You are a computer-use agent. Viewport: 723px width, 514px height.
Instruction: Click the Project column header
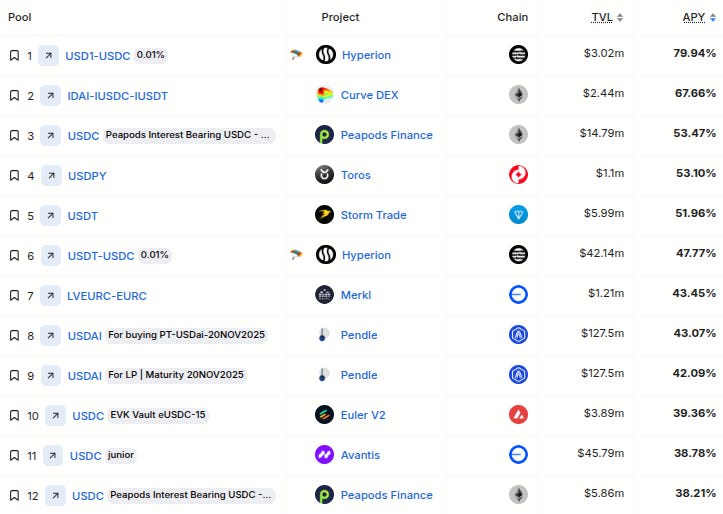[340, 17]
